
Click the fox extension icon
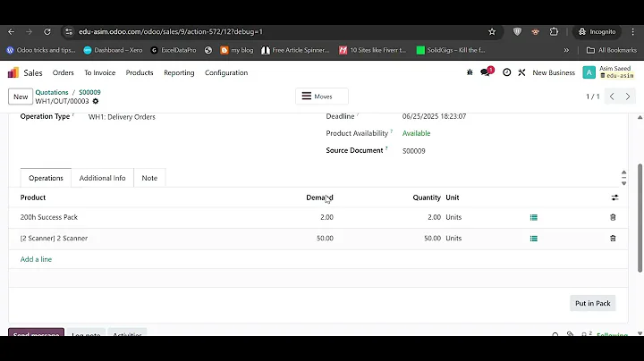(x=535, y=31)
